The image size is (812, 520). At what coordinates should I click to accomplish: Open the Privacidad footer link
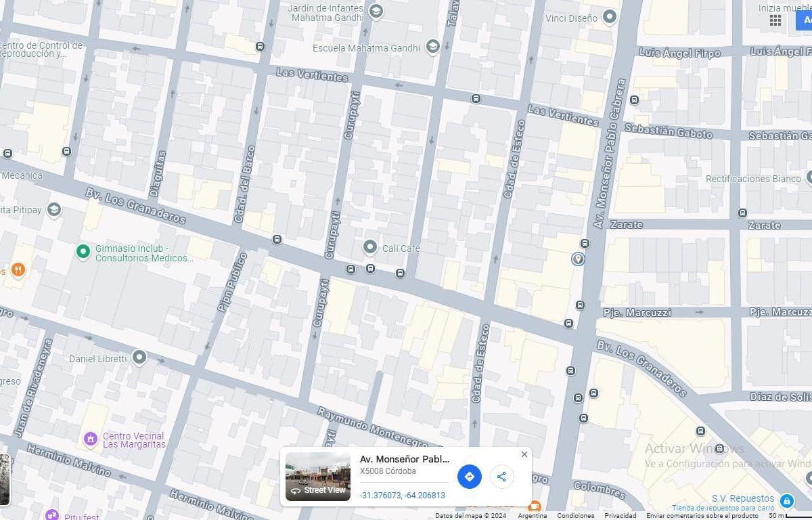point(621,516)
